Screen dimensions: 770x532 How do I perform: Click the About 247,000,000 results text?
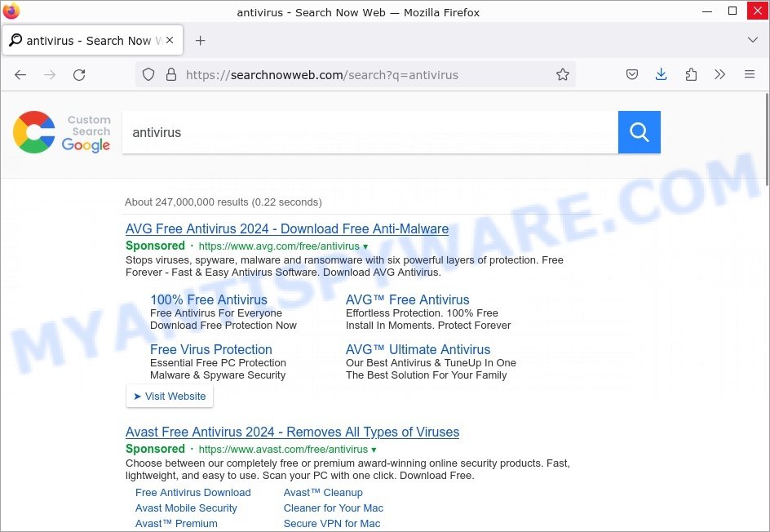(223, 202)
